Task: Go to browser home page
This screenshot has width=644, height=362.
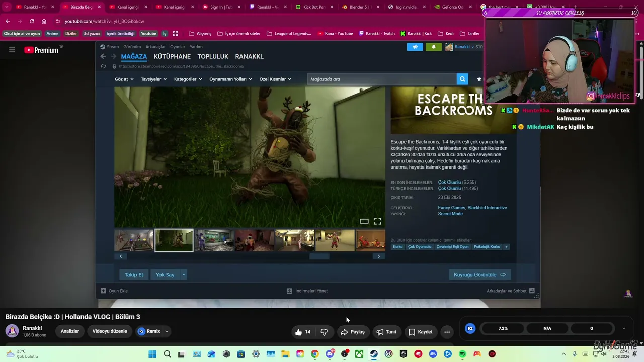Action: (x=44, y=21)
